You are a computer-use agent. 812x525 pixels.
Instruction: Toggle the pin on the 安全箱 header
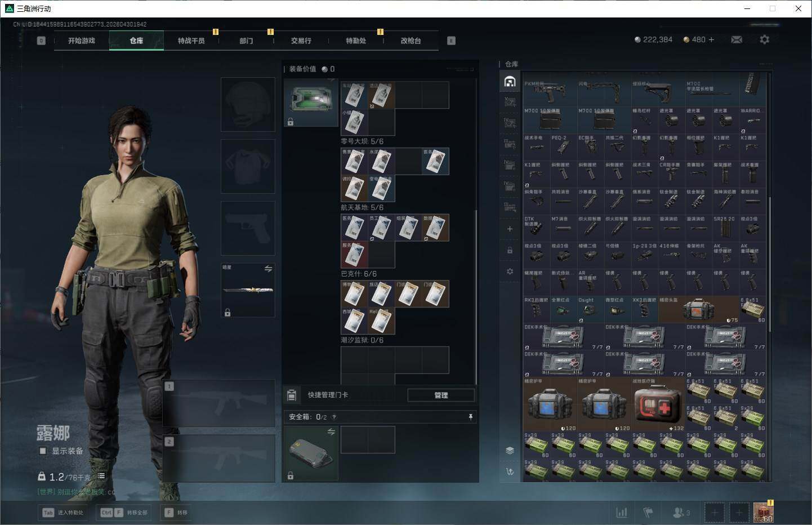point(470,417)
